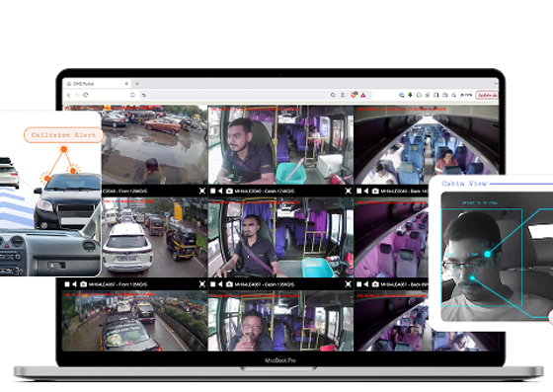Click the VPN button in browser toolbar
The image size is (553, 392).
(466, 95)
